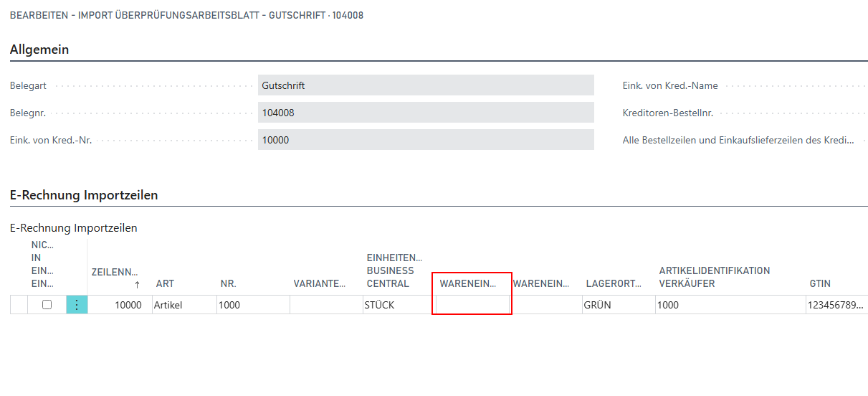Viewport: 868px width, 396px height.
Task: Collapse the E-Rechnung Importzeilen section heading
Action: pyautogui.click(x=84, y=195)
